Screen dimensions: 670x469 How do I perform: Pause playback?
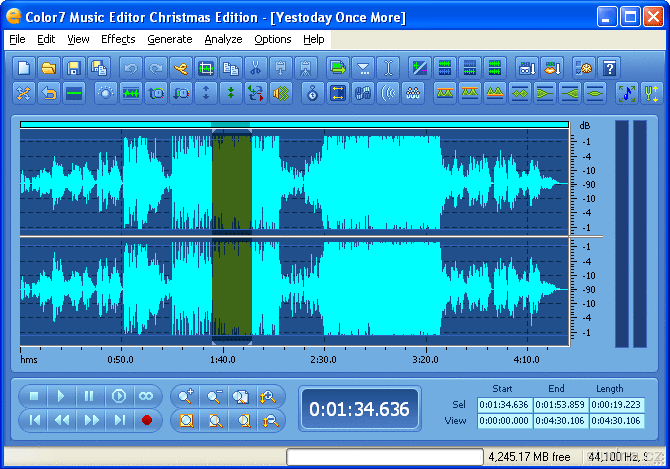point(89,396)
